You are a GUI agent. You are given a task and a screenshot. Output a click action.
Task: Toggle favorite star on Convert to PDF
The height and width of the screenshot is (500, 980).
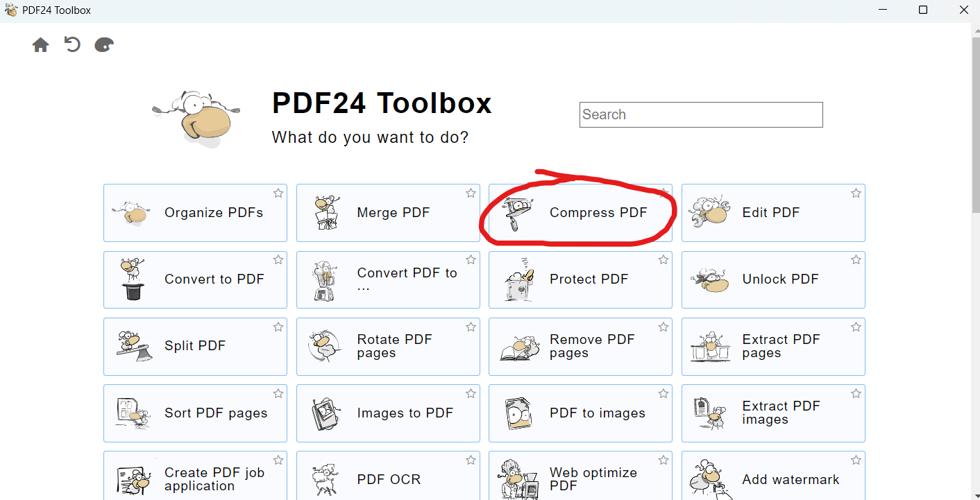(x=278, y=260)
